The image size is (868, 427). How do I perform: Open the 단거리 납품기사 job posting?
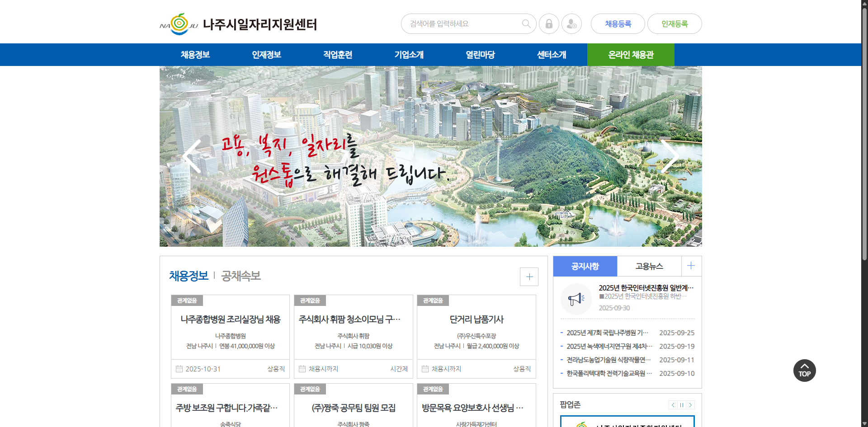tap(476, 319)
